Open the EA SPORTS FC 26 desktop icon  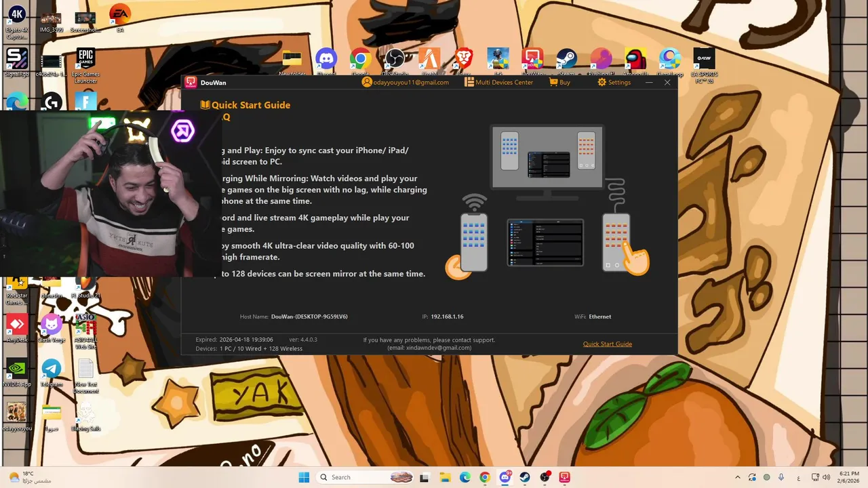tap(704, 65)
